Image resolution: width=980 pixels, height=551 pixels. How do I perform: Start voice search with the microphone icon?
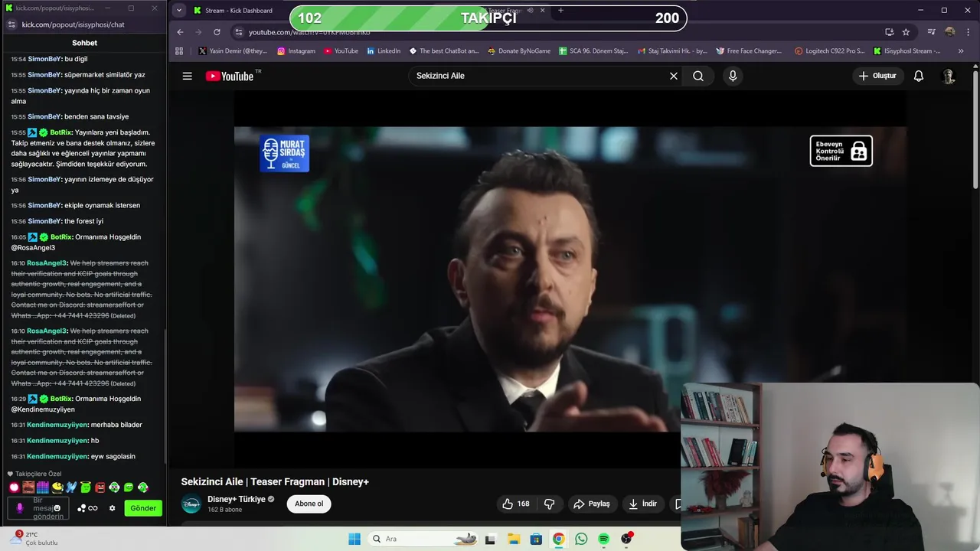tap(733, 76)
